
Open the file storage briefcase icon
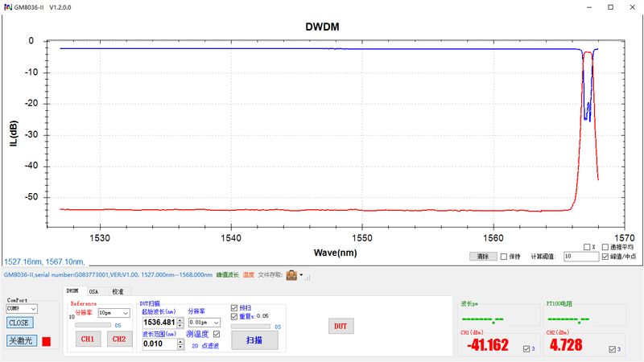pos(291,275)
